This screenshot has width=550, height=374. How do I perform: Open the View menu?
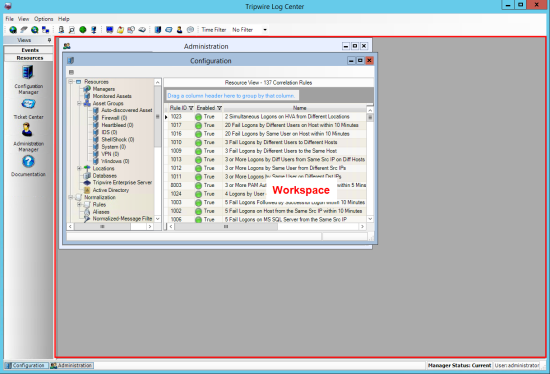(x=24, y=19)
